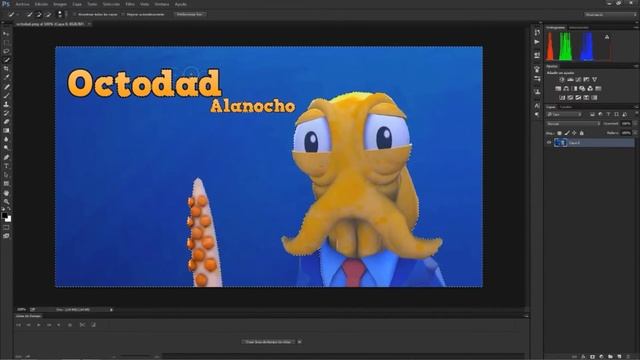The height and width of the screenshot is (360, 640).
Task: Click the Levels adjustment icon
Action: pos(570,80)
